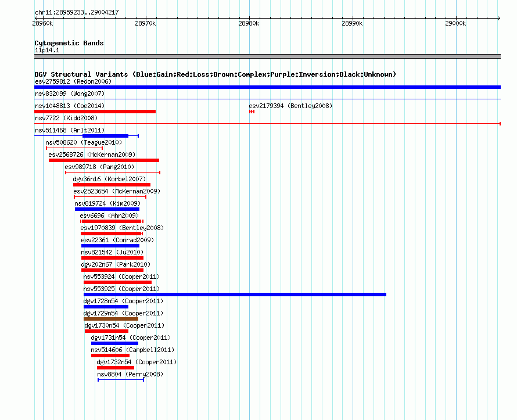This screenshot has width=517, height=420.
Task: Open dgv1731n54 (Cooper2011) label
Action: (x=131, y=338)
